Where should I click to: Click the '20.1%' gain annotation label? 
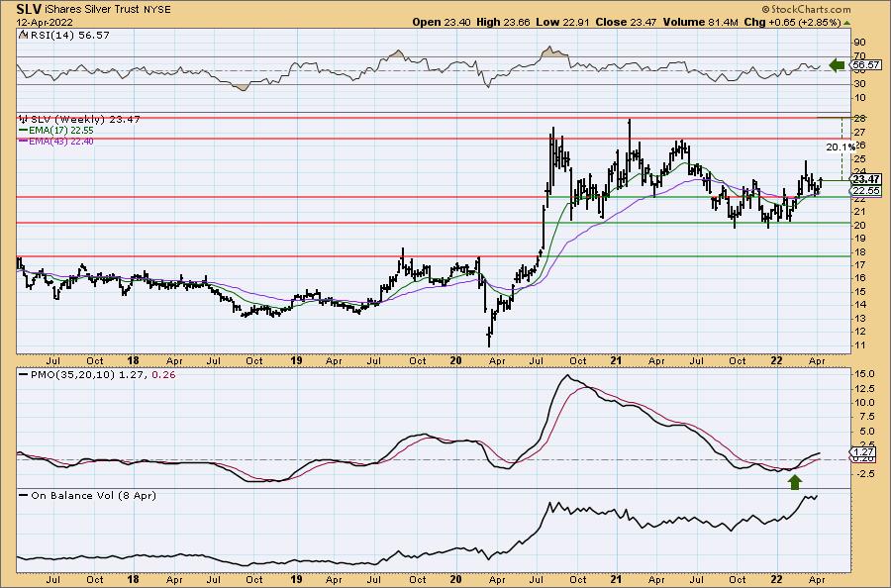point(840,147)
